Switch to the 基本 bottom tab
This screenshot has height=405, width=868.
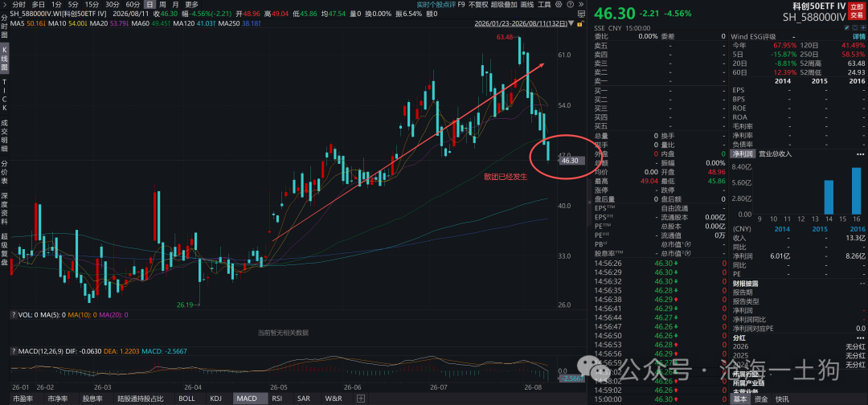(x=739, y=399)
